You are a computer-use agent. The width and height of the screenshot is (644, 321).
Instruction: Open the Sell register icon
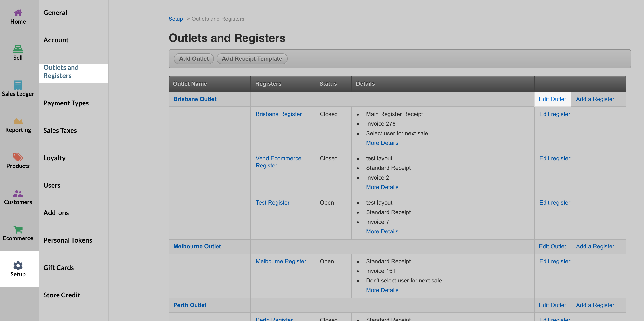point(18,49)
